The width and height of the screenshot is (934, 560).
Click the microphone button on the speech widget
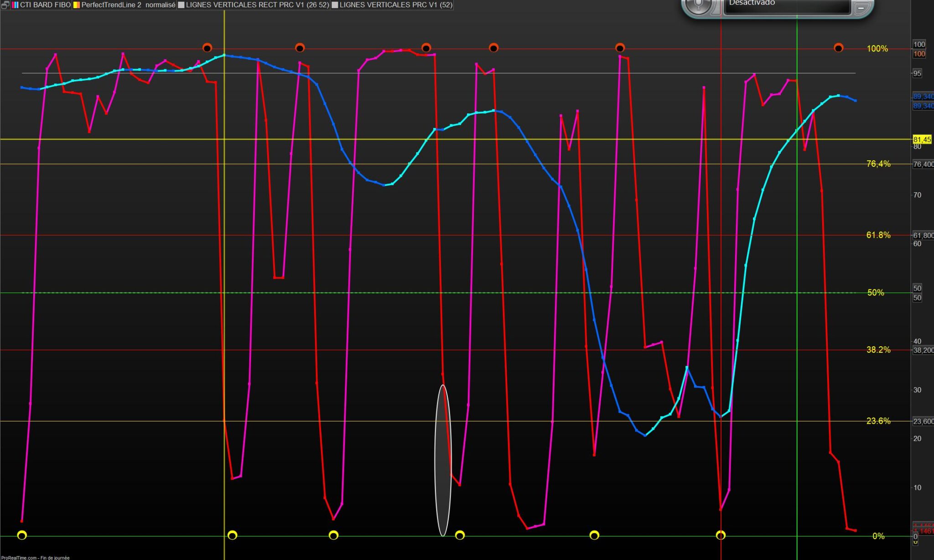[x=698, y=5]
